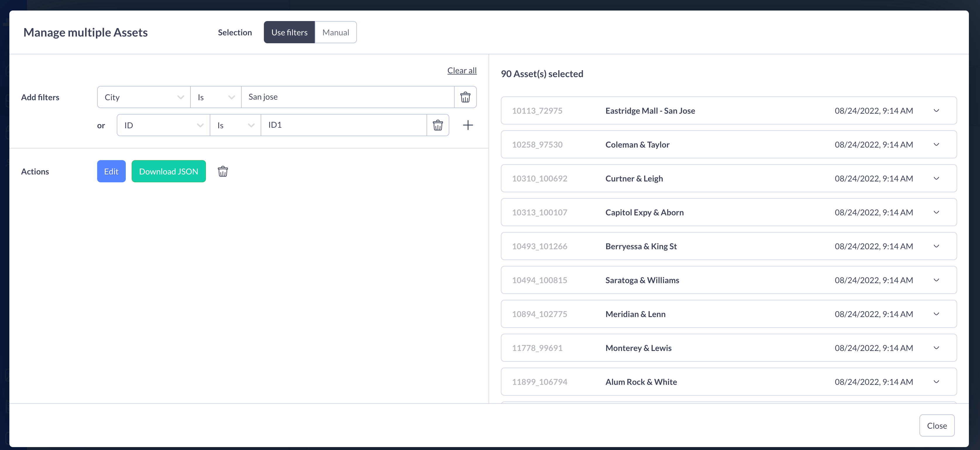Remove the ID filter with trash icon
The height and width of the screenshot is (450, 980).
(x=438, y=125)
